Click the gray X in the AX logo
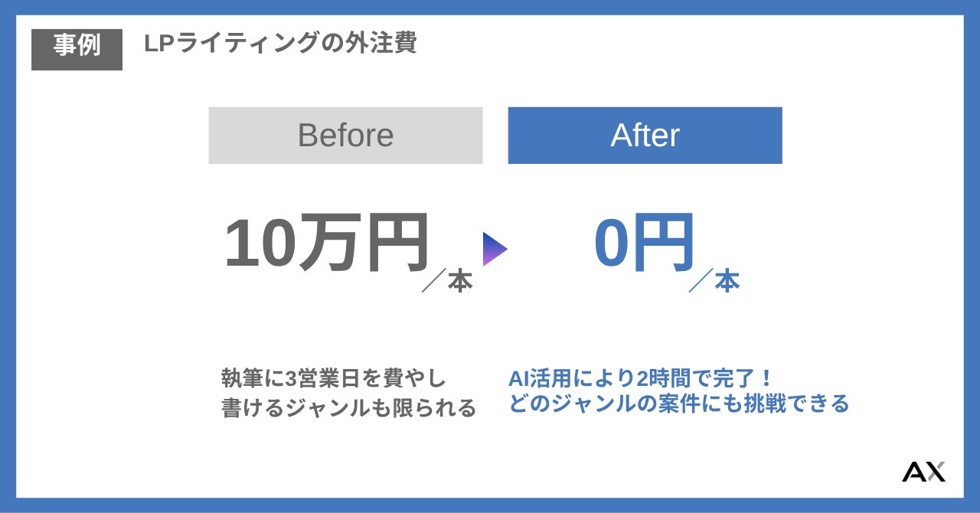The width and height of the screenshot is (980, 513). coord(935,472)
